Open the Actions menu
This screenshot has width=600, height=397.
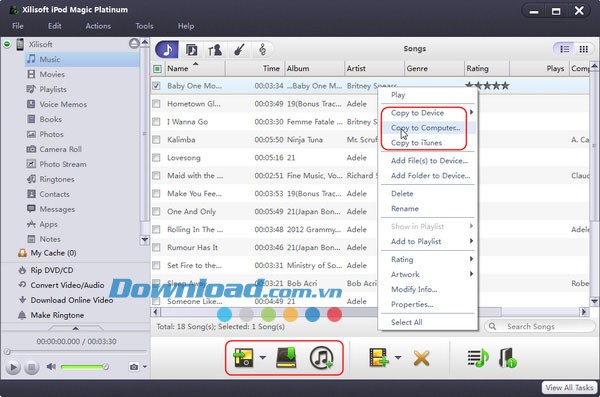98,26
